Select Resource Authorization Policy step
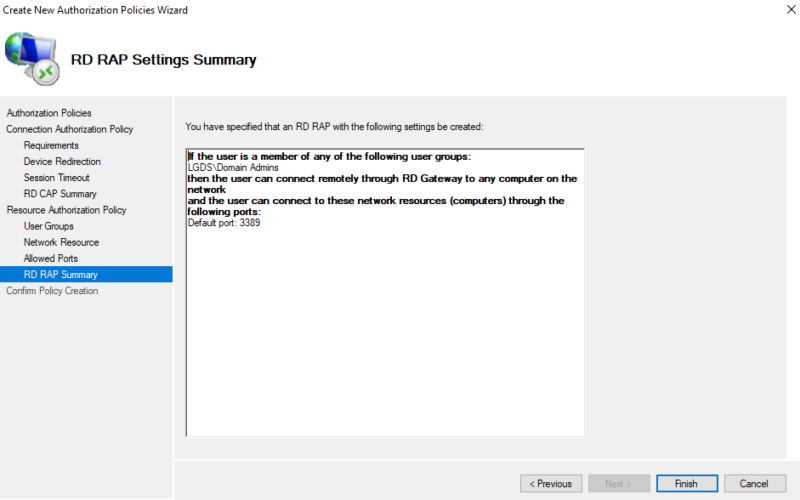The width and height of the screenshot is (800, 500). tap(66, 210)
